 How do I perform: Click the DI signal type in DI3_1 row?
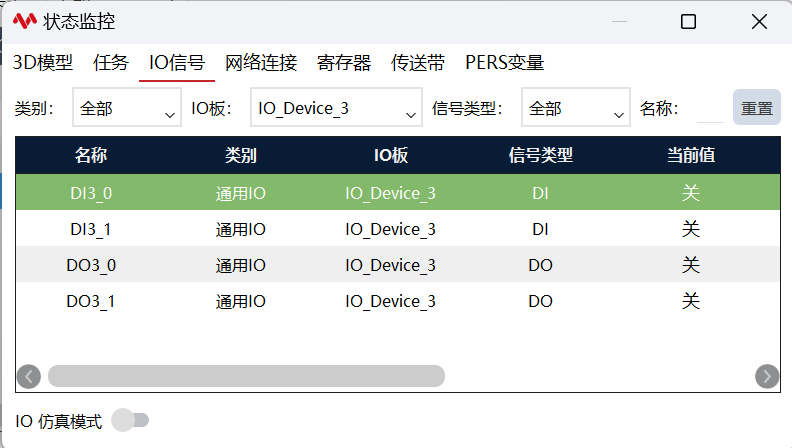(x=540, y=229)
